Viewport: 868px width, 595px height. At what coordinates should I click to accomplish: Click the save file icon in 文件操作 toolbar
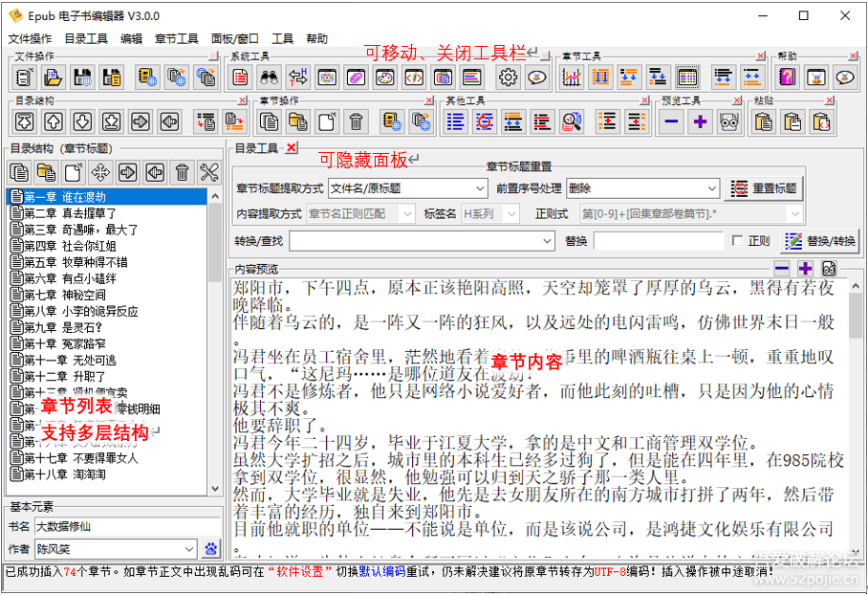coord(80,77)
